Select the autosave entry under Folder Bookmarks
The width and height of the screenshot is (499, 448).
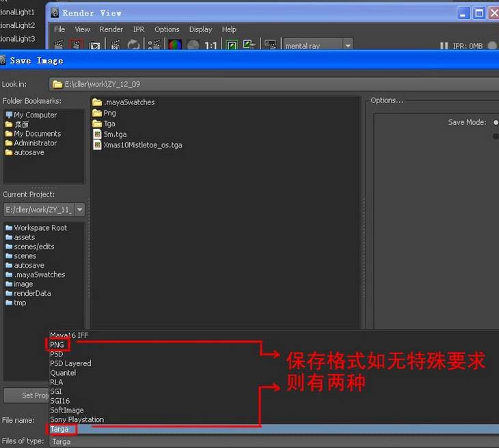25,152
